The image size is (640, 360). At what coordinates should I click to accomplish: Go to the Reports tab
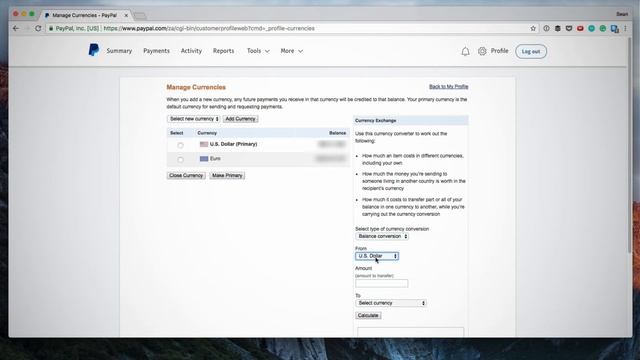[224, 51]
